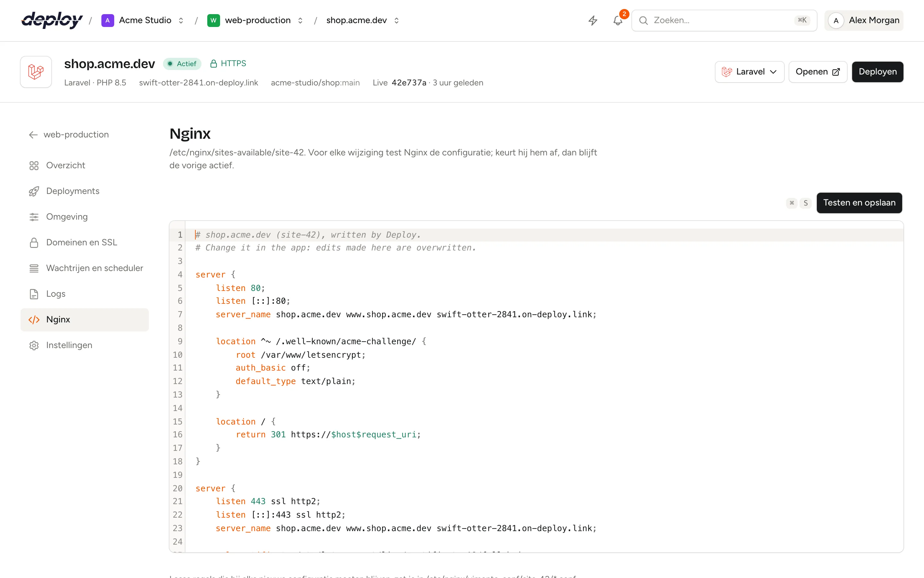Image resolution: width=924 pixels, height=578 pixels.
Task: Click 'root /var/www/letsencrypt;' line
Action: click(x=301, y=355)
